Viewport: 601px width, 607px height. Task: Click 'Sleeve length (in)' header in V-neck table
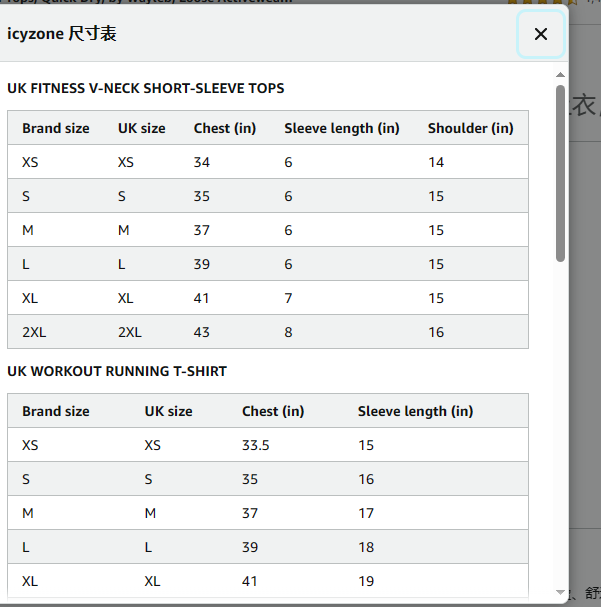342,128
